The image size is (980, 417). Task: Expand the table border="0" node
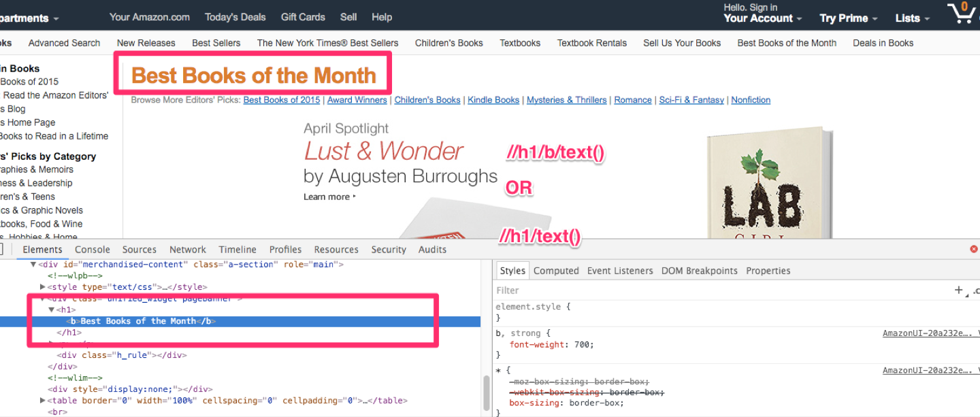click(44, 401)
